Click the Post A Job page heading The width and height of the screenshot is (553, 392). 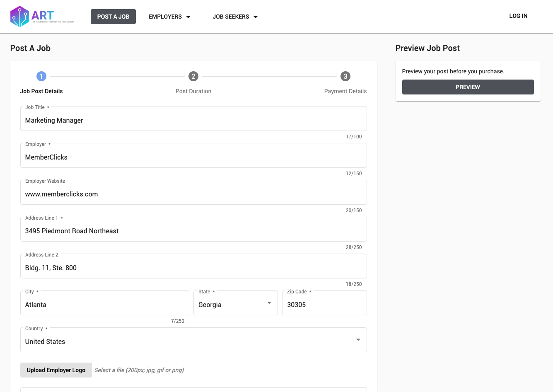(30, 48)
